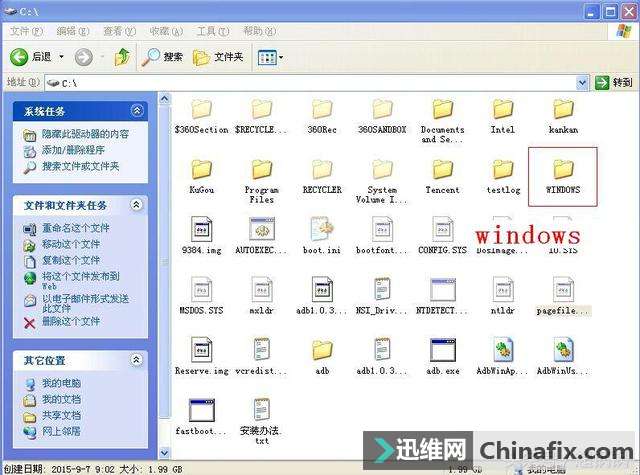The width and height of the screenshot is (640, 475).
Task: Select the System Volume Information folder
Action: tap(382, 169)
